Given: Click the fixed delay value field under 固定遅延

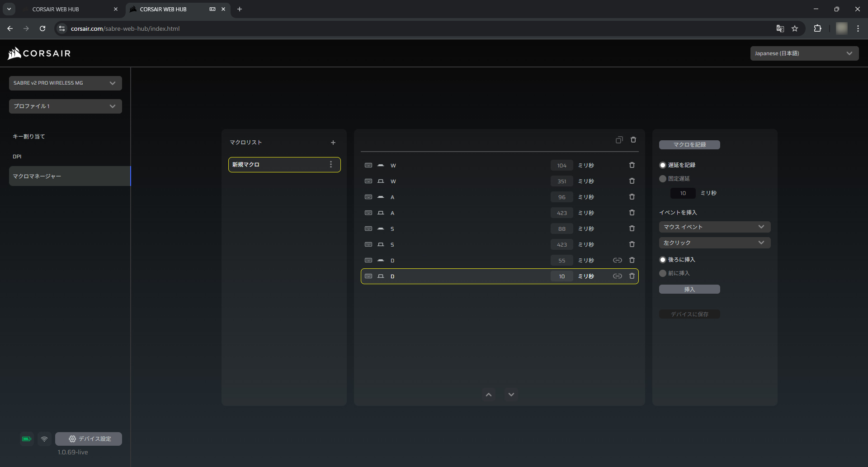Looking at the screenshot, I should click(683, 193).
